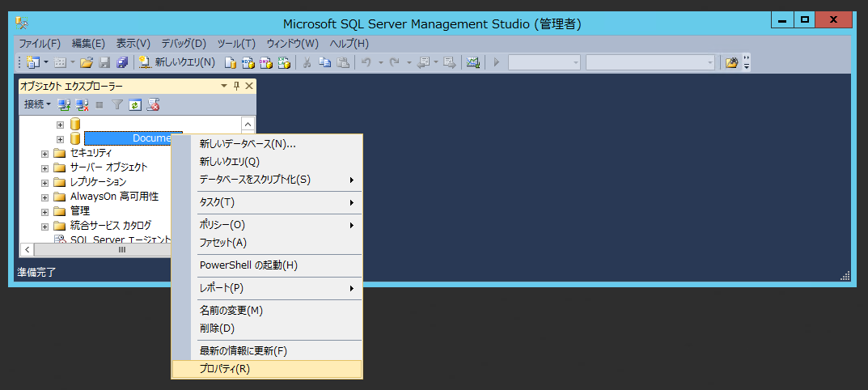Expand the セキュリティ folder node
This screenshot has width=868, height=390.
tap(45, 154)
